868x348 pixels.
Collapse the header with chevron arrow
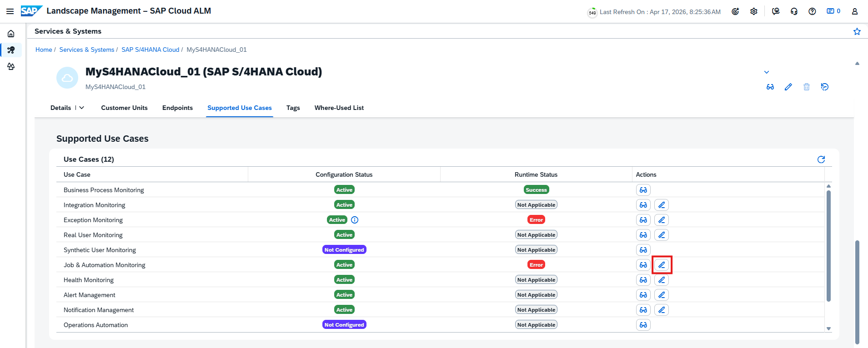point(766,72)
